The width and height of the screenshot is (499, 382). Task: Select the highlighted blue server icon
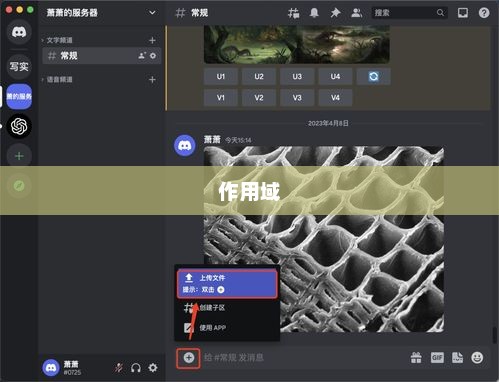[19, 97]
